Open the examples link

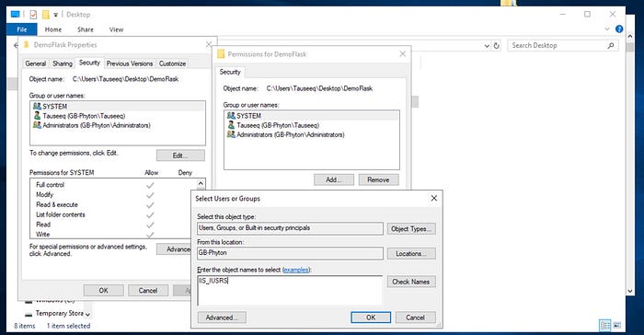click(x=295, y=270)
